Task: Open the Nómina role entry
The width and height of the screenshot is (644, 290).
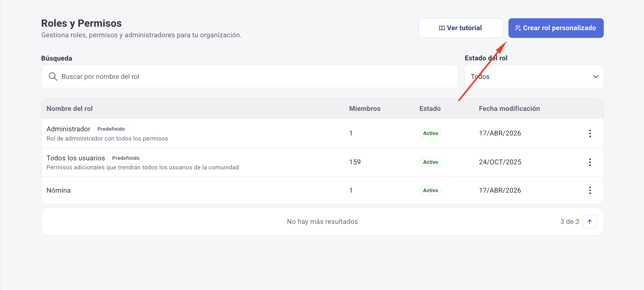Action: tap(59, 190)
